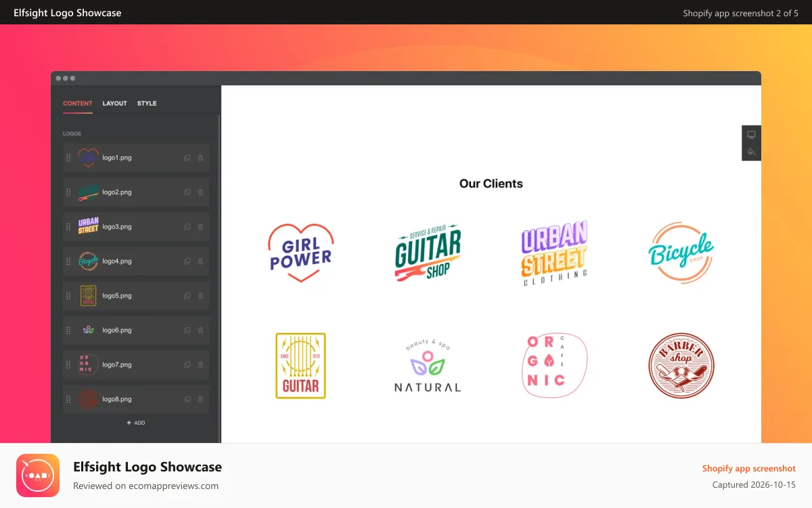The height and width of the screenshot is (508, 812).
Task: Click the LOGOS section label
Action: tap(72, 134)
